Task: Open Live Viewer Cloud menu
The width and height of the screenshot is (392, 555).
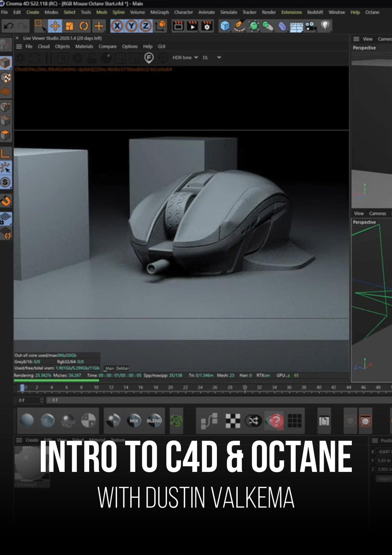Action: pyautogui.click(x=43, y=46)
